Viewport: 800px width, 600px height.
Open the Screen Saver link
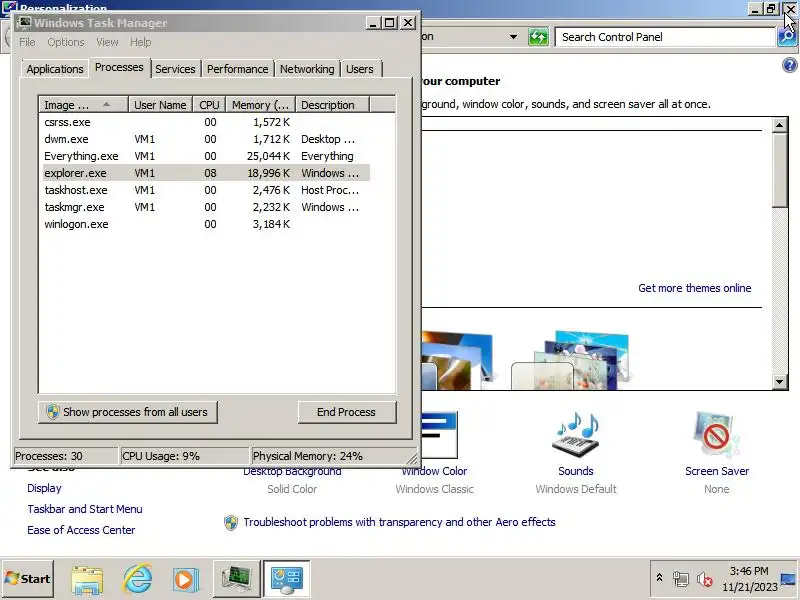[717, 471]
